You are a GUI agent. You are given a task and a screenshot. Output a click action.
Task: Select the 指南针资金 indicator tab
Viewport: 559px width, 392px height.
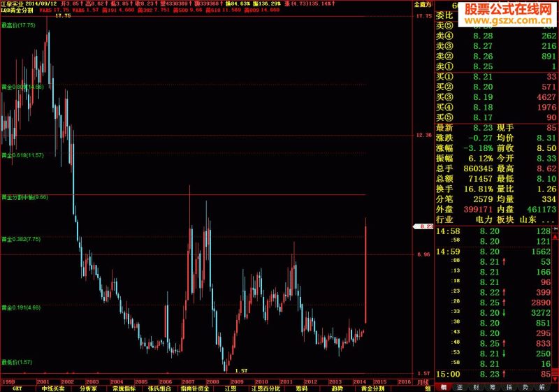[195, 389]
